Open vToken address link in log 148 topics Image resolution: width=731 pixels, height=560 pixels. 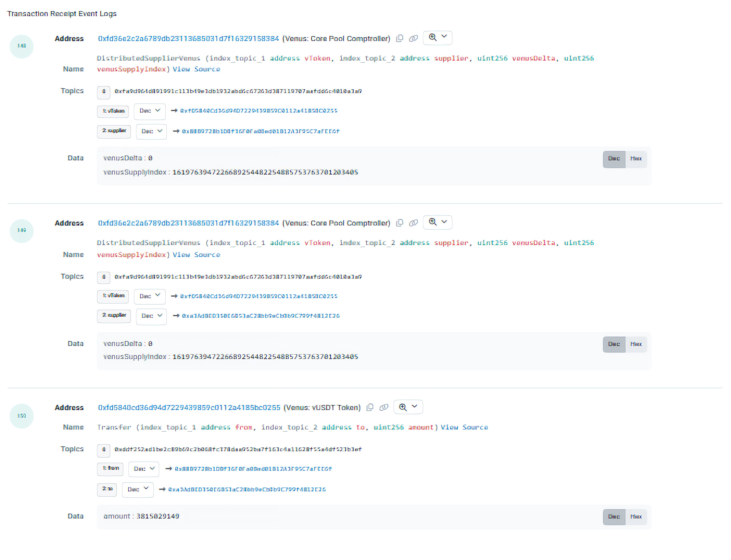tap(259, 111)
